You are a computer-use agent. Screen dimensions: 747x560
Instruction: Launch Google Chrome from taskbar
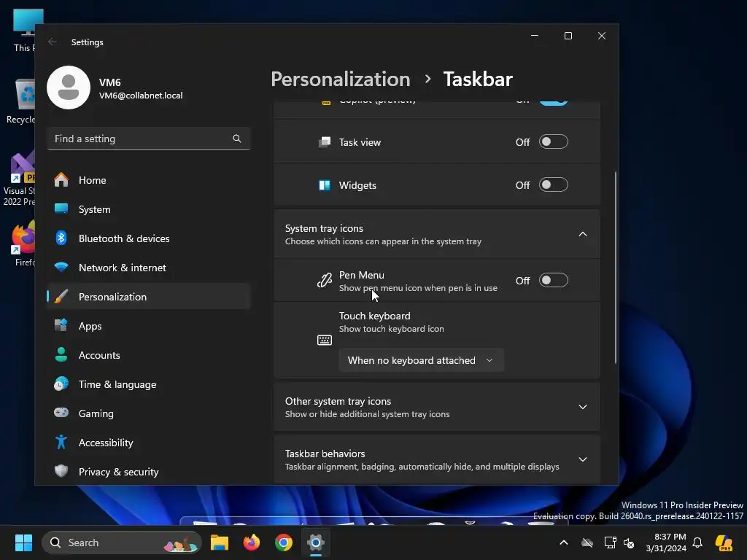(284, 542)
